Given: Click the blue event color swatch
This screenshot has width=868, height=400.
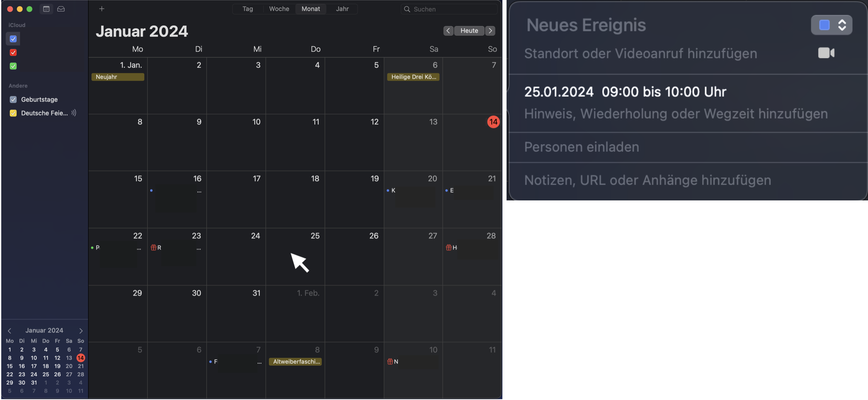Looking at the screenshot, I should [x=824, y=25].
